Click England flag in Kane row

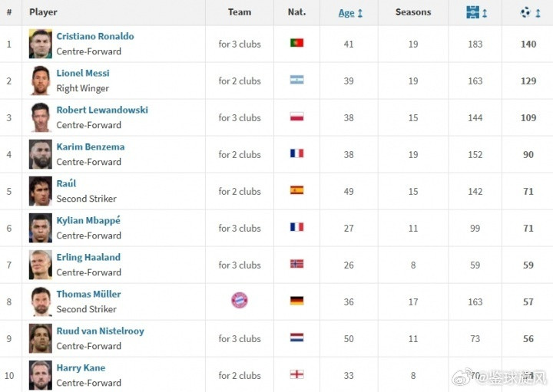pyautogui.click(x=297, y=374)
